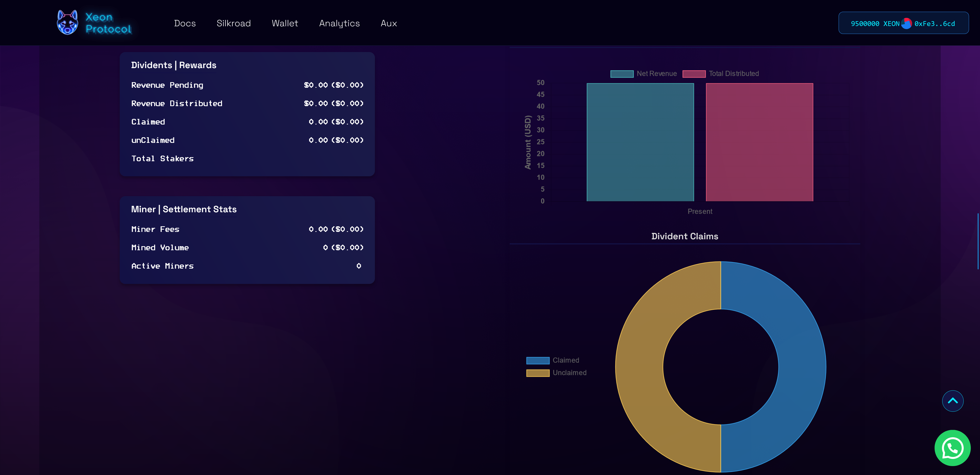
Task: Open the WhatsApp chat button
Action: point(952,448)
